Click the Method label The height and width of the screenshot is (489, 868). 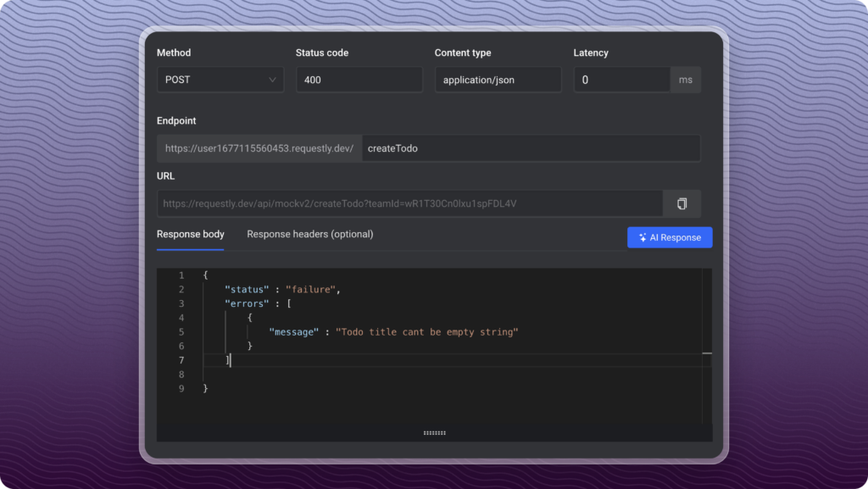click(174, 53)
